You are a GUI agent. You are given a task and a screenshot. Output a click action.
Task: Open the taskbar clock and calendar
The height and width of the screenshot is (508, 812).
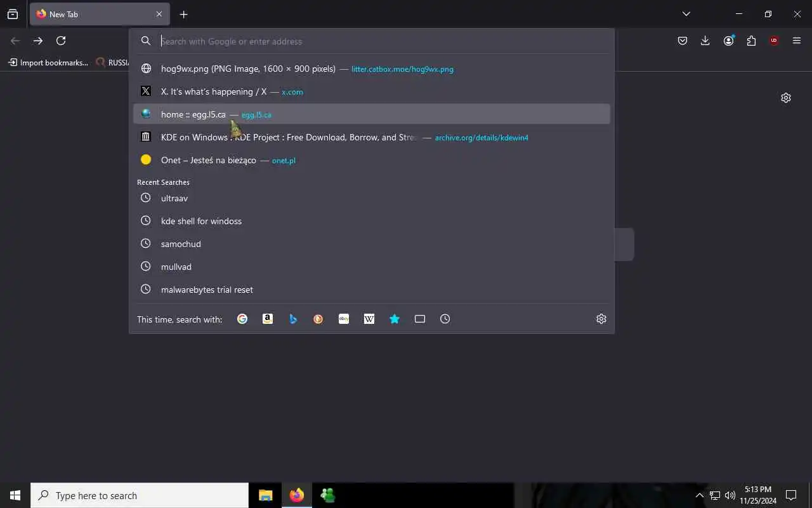pos(758,495)
